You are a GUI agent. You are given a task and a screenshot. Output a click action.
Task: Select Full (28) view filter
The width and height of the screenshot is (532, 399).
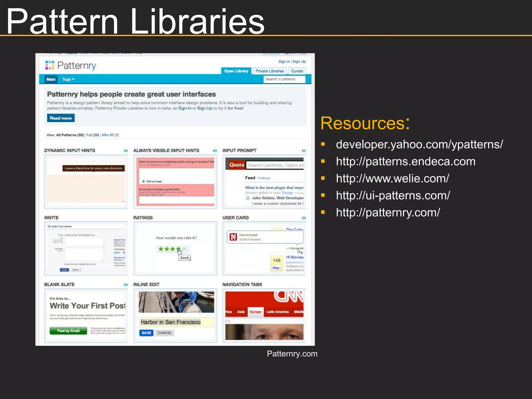coord(93,135)
